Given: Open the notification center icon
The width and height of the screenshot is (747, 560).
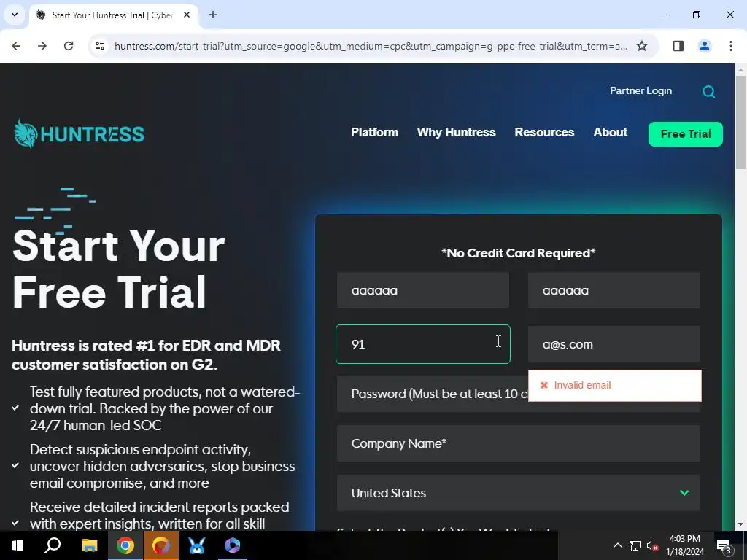Looking at the screenshot, I should tap(724, 545).
